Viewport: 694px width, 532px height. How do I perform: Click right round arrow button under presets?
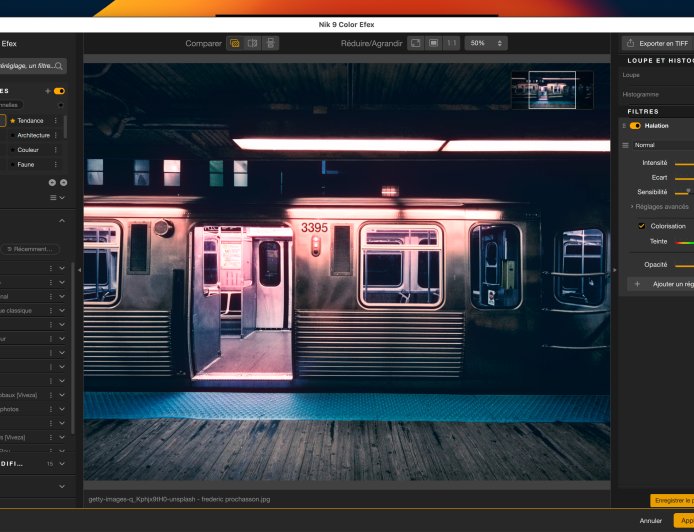click(x=64, y=182)
